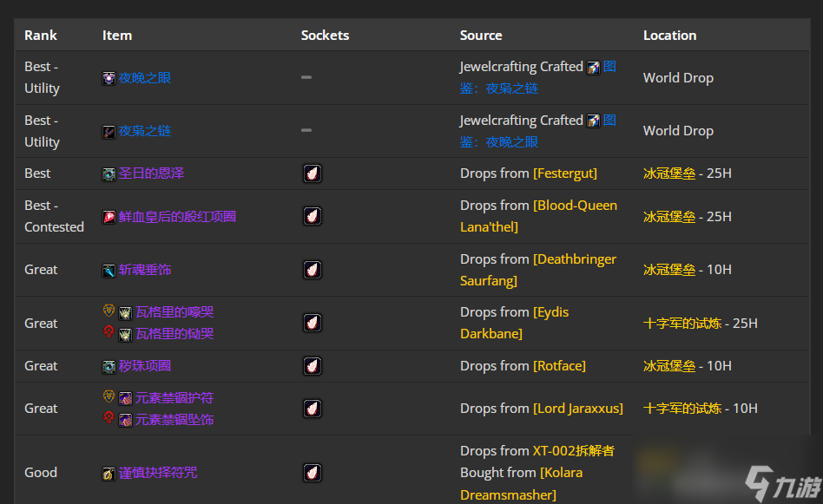
Task: Follow the [Eydis Darkbane] boss link
Action: click(x=514, y=323)
